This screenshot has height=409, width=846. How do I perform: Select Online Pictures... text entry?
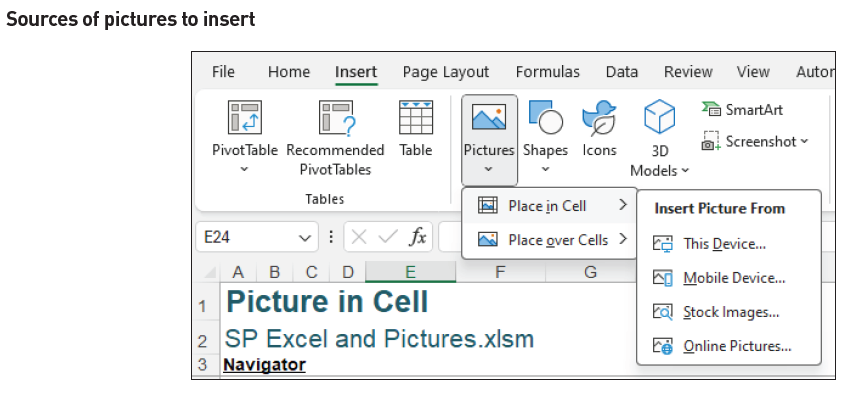click(x=737, y=346)
